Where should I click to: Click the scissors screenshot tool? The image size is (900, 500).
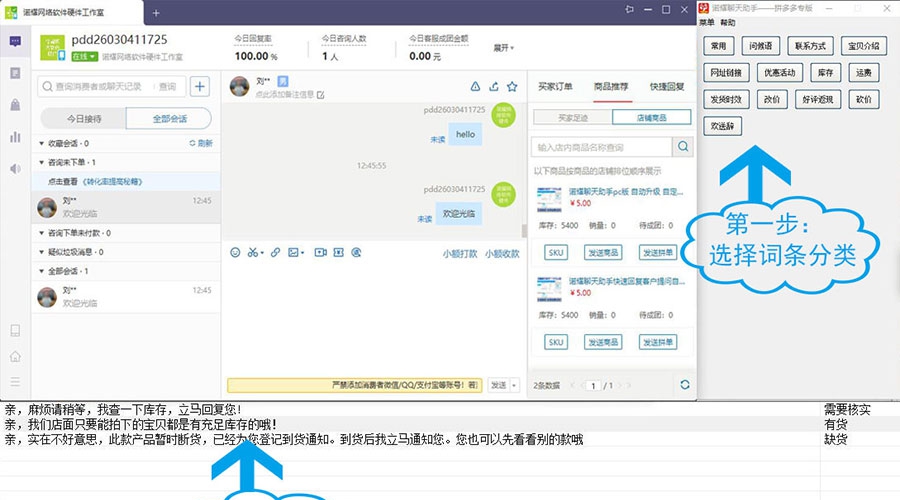[253, 252]
